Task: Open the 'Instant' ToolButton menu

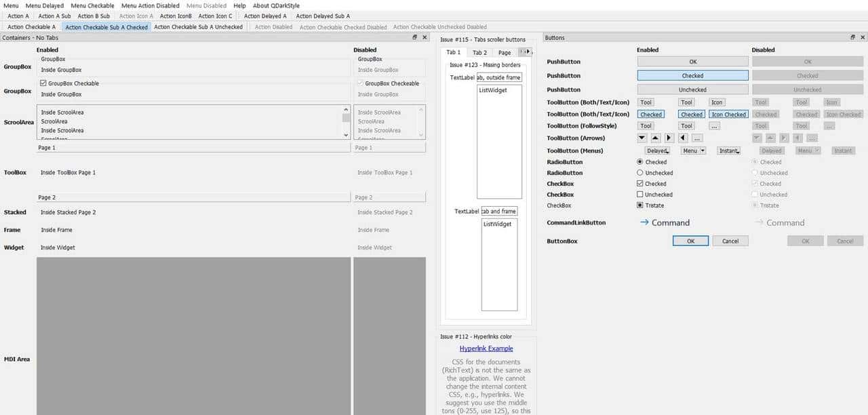Action: tap(728, 151)
